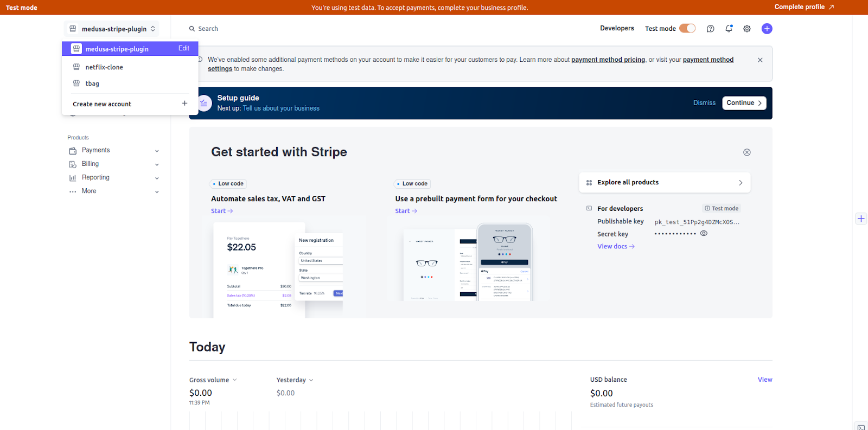Copy the publishable key value
The image size is (868, 430).
pyautogui.click(x=697, y=222)
